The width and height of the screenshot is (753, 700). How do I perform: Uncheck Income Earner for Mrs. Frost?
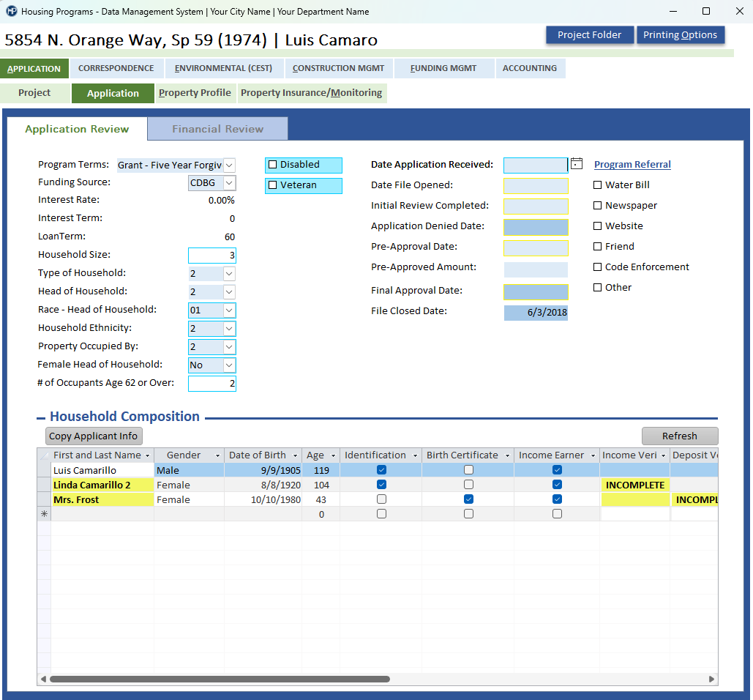(557, 499)
